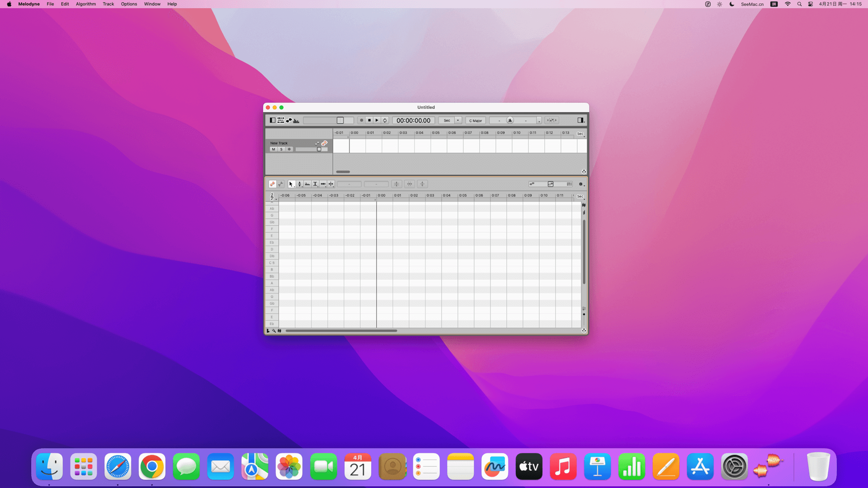This screenshot has height=488, width=868.
Task: Click the track pane zoom corner icon
Action: (584, 172)
